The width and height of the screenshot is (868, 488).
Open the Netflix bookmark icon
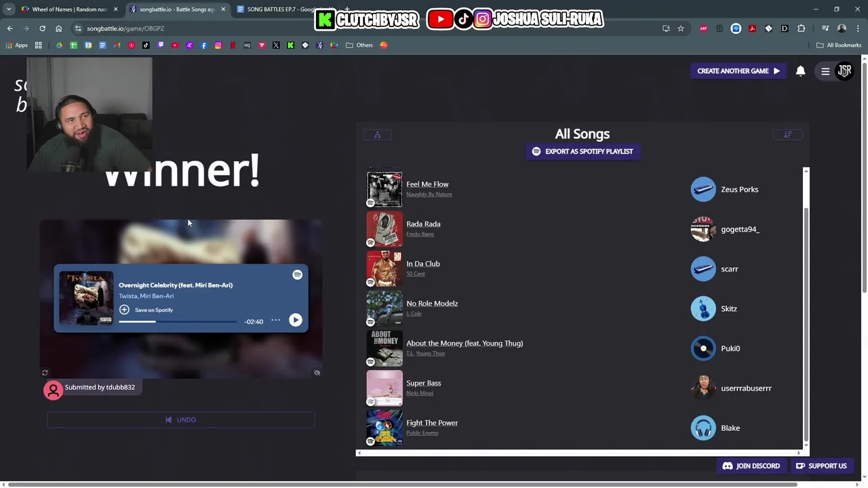(x=233, y=45)
